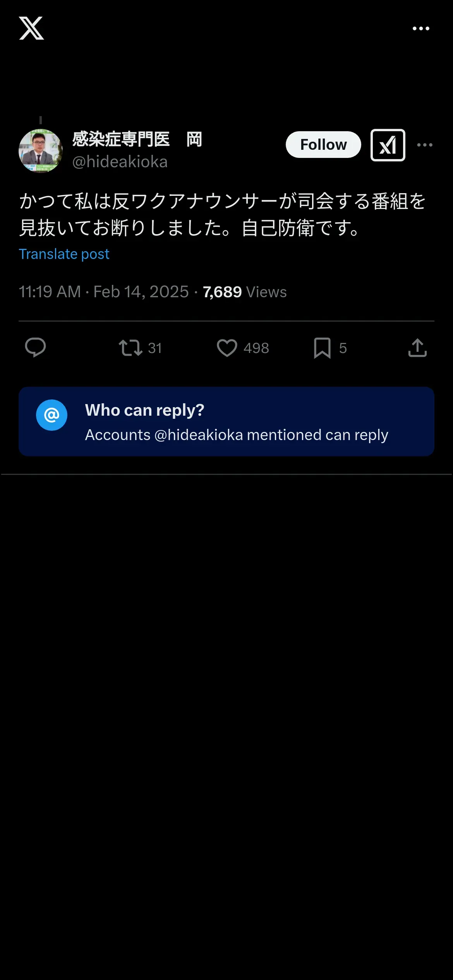Open the post's three-dot more options
453x980 pixels.
pos(425,145)
